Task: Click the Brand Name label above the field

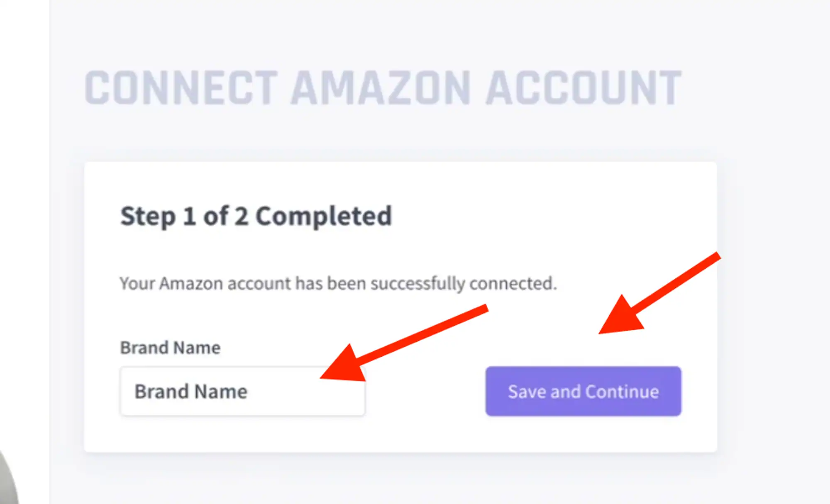Action: (170, 348)
